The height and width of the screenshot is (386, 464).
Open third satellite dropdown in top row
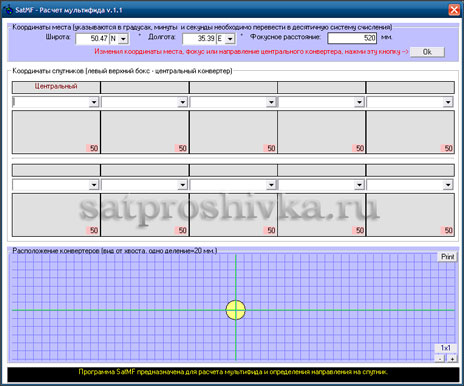[x=271, y=102]
